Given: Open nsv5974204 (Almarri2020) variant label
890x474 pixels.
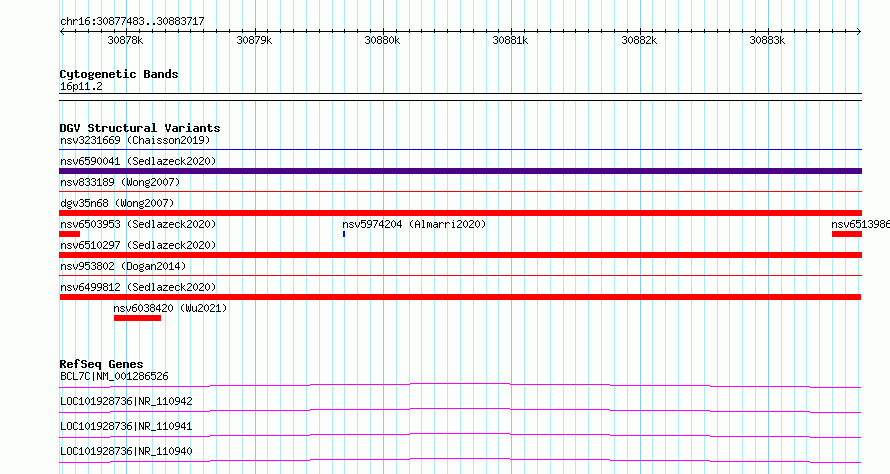Looking at the screenshot, I should coord(414,224).
